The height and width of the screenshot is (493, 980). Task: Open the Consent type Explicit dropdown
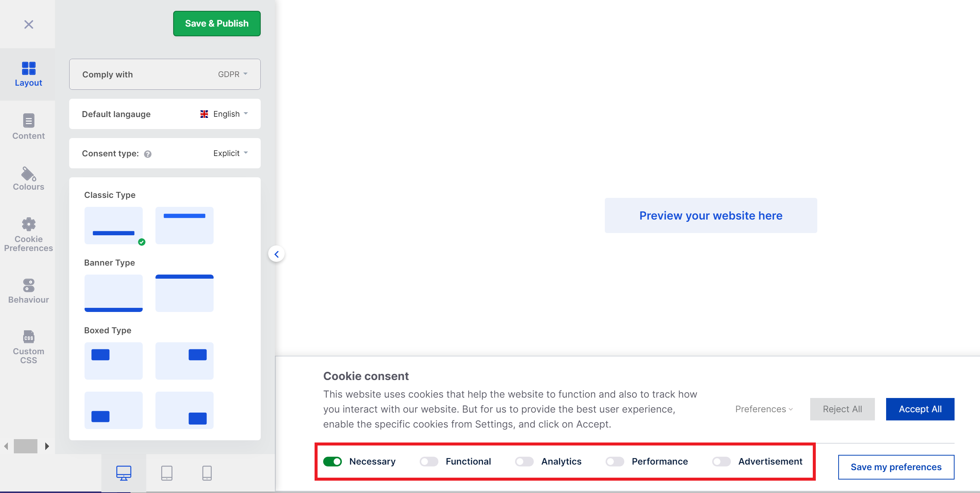tap(165, 153)
